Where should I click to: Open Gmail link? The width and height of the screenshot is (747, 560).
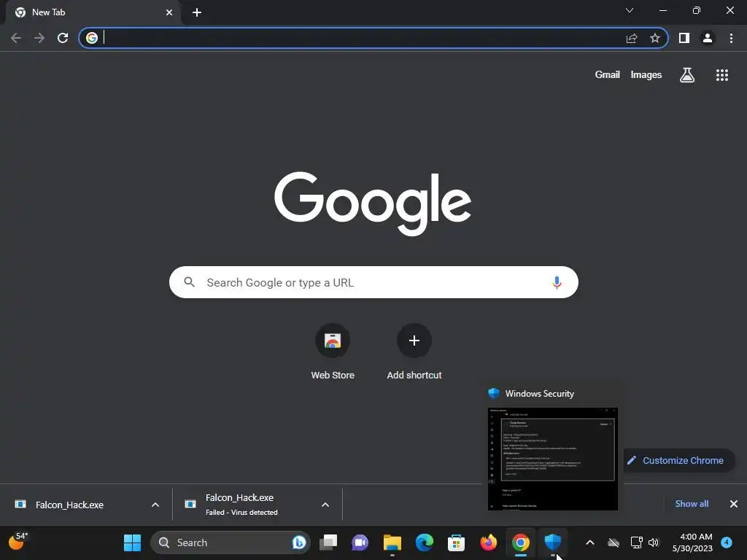(608, 75)
